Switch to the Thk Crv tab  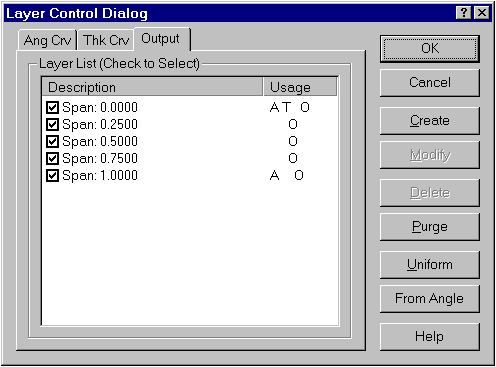point(106,40)
